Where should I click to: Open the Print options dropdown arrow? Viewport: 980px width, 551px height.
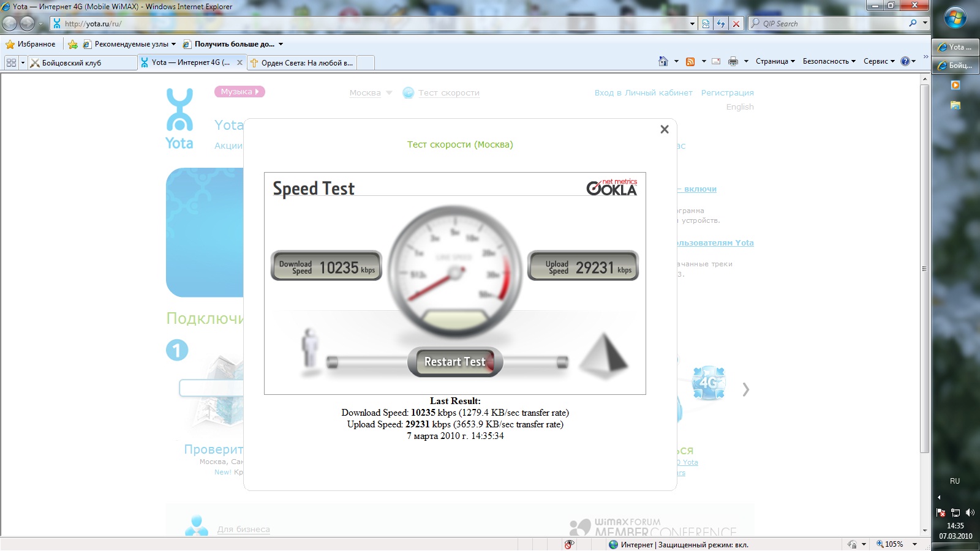[746, 61]
